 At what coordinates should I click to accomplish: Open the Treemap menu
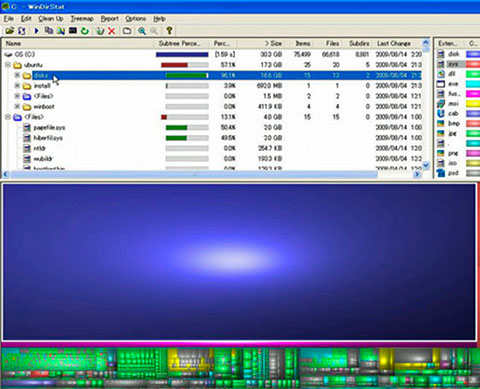82,19
